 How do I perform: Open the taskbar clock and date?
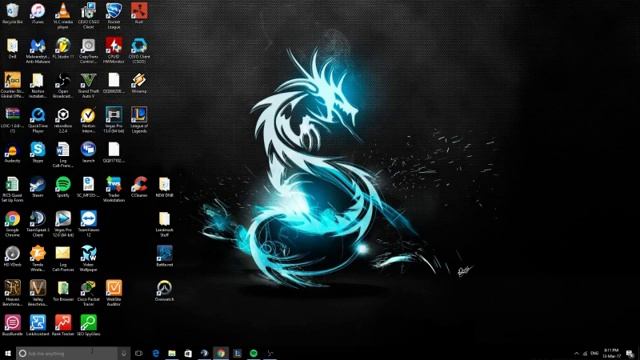(611, 353)
